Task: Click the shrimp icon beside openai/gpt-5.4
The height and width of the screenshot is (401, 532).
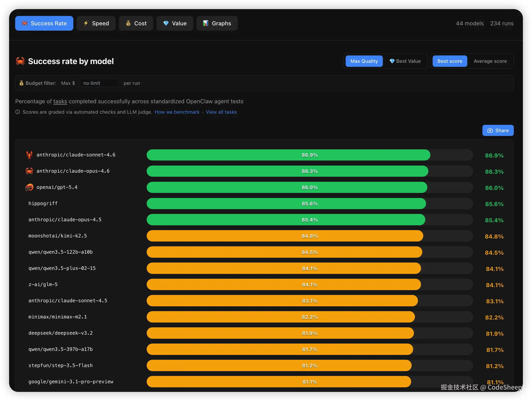Action: pos(29,187)
